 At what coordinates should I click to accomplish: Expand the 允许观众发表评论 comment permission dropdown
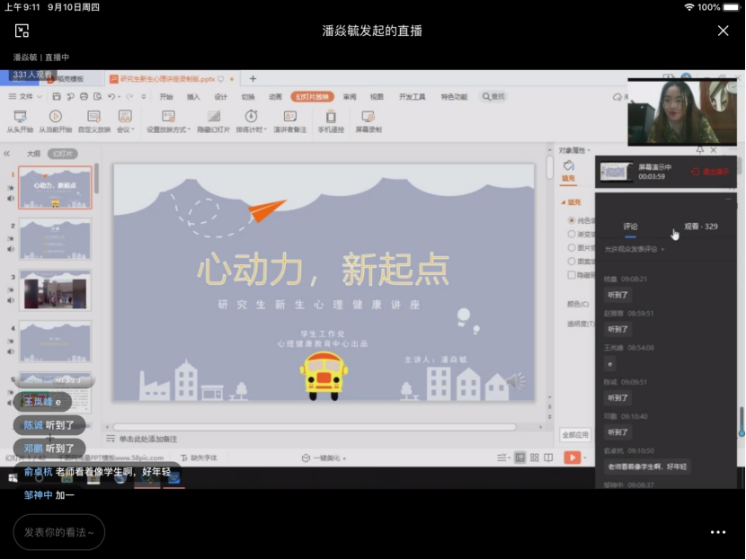coord(632,249)
